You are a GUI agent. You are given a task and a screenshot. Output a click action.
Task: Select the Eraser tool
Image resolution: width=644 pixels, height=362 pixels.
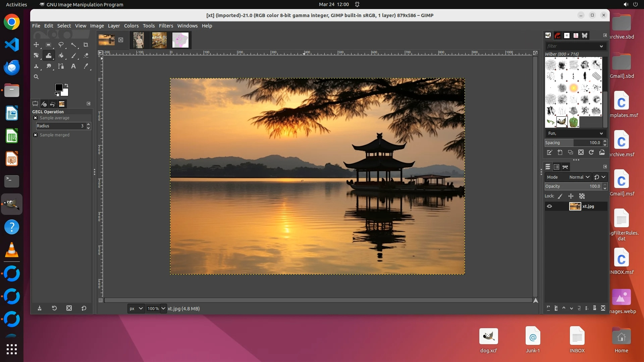tap(86, 55)
